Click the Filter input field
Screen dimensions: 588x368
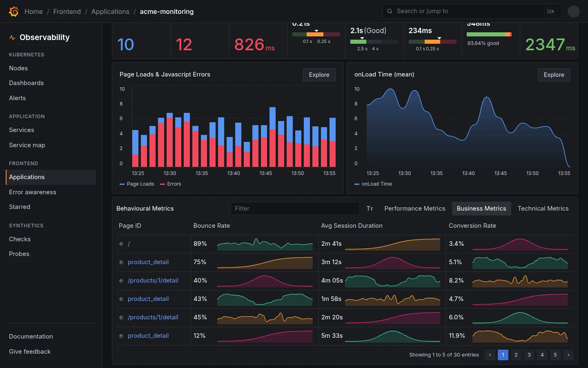click(295, 209)
